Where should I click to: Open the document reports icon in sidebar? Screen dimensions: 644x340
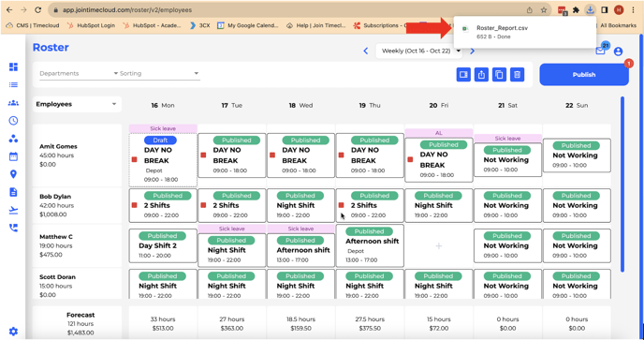pyautogui.click(x=13, y=192)
